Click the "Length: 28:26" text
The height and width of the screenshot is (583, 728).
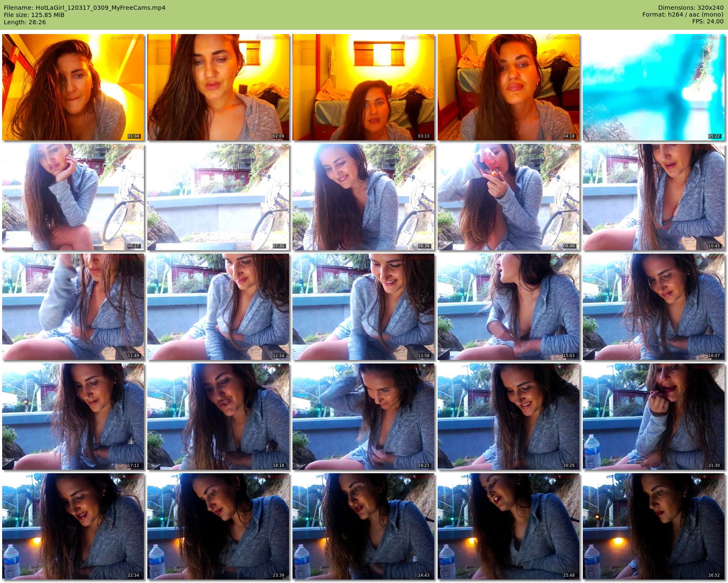[x=25, y=22]
